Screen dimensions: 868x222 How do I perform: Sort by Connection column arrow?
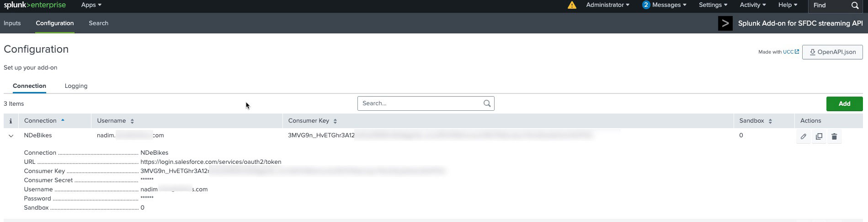tap(63, 120)
